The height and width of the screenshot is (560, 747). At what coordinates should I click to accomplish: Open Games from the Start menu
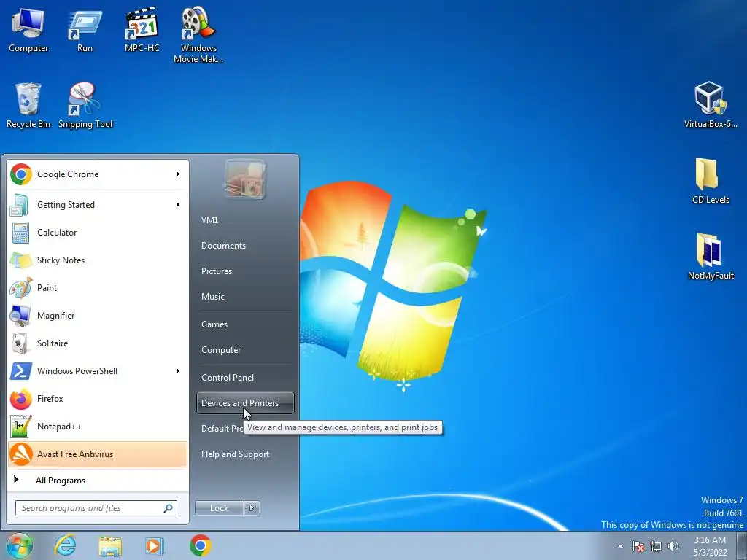[x=245, y=324]
